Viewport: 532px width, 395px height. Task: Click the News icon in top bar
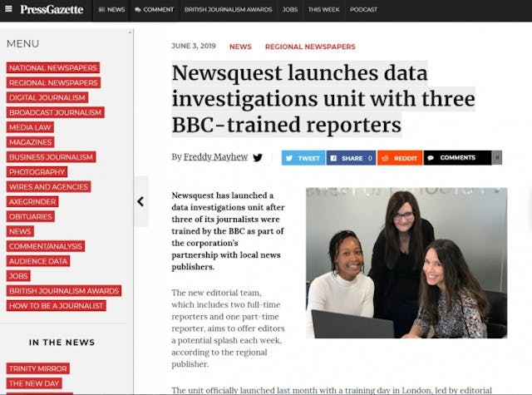click(102, 10)
